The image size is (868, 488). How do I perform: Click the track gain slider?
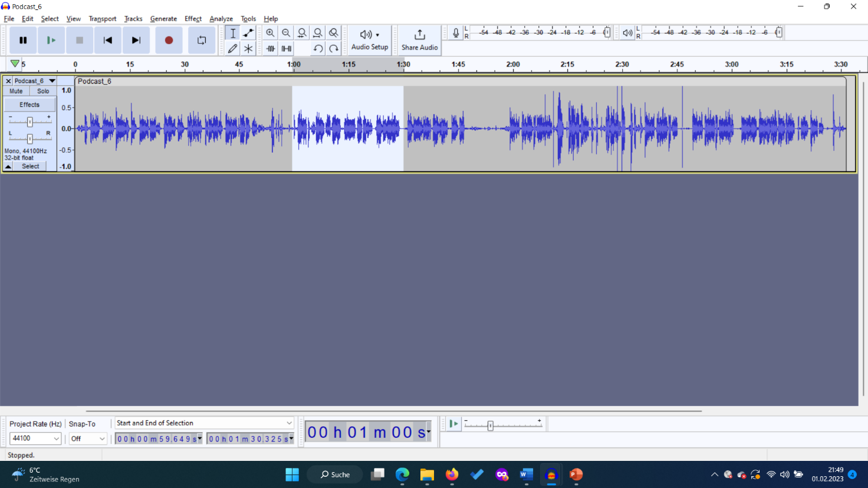[29, 121]
